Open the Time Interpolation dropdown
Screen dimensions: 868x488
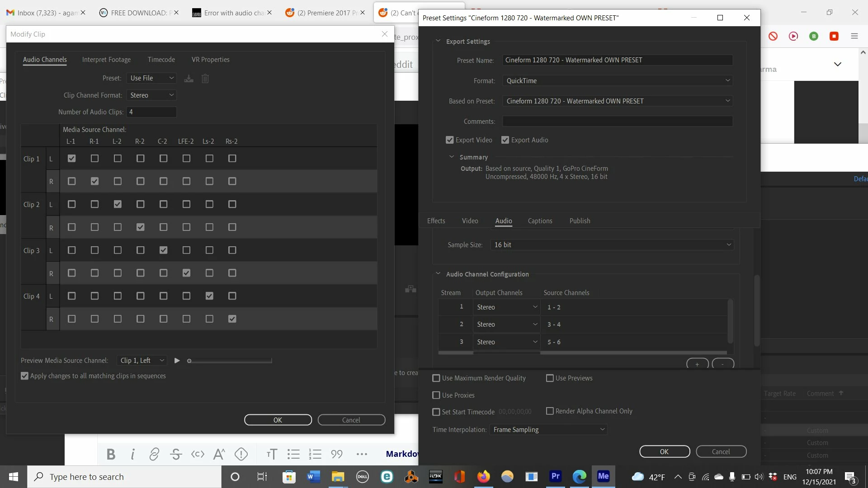(x=548, y=430)
